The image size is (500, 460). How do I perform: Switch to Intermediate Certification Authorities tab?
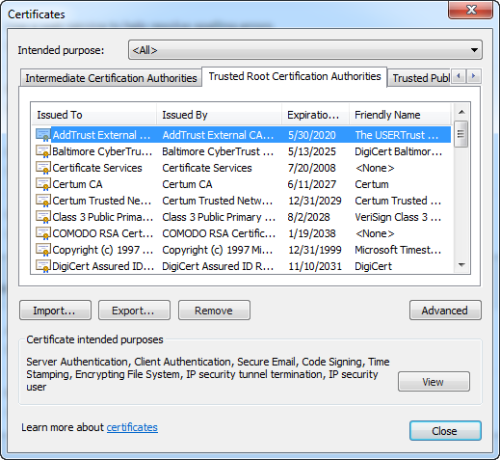tap(111, 78)
